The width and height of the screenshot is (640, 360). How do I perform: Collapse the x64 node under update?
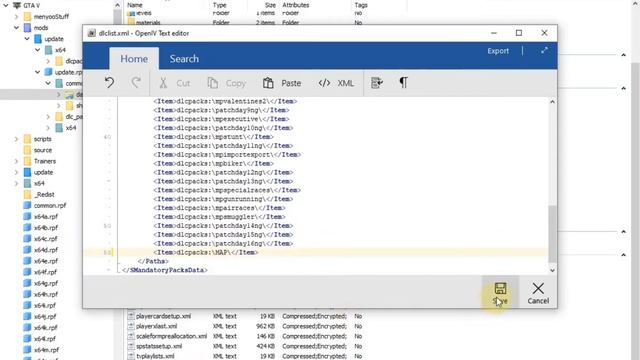tap(38, 50)
